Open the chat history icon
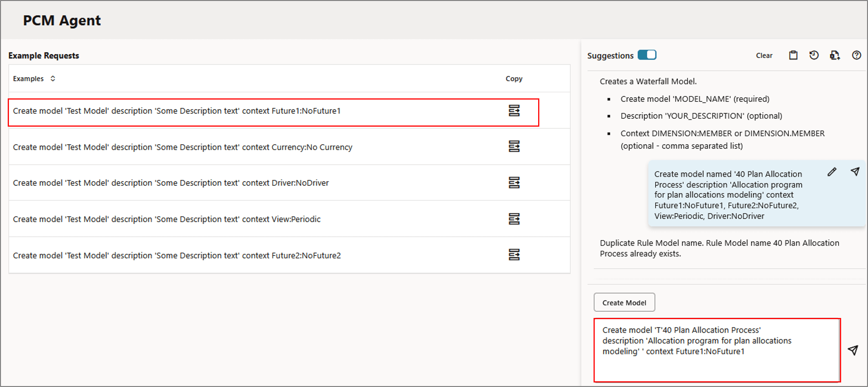 pyautogui.click(x=814, y=55)
